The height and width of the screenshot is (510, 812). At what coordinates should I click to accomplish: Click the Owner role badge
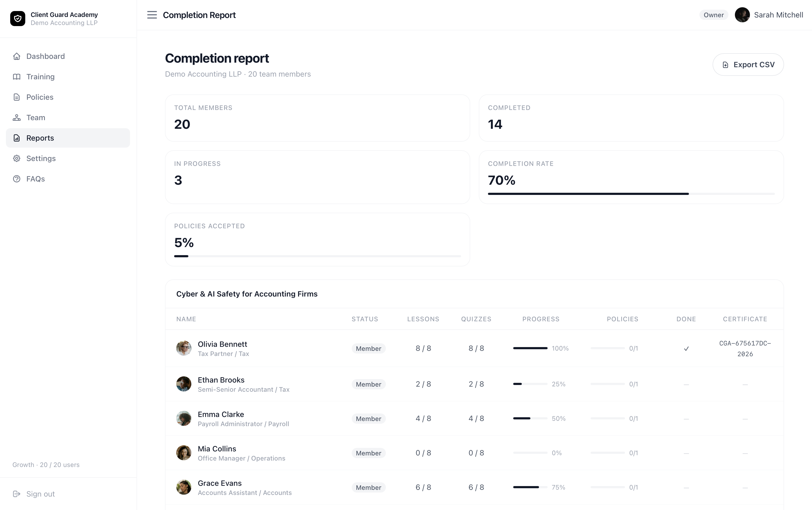[x=713, y=15]
